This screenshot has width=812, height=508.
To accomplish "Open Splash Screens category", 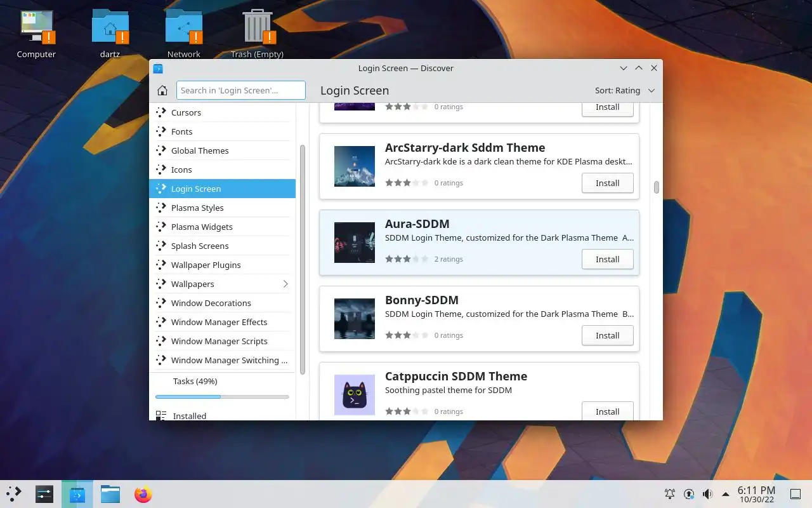I will tap(222, 246).
